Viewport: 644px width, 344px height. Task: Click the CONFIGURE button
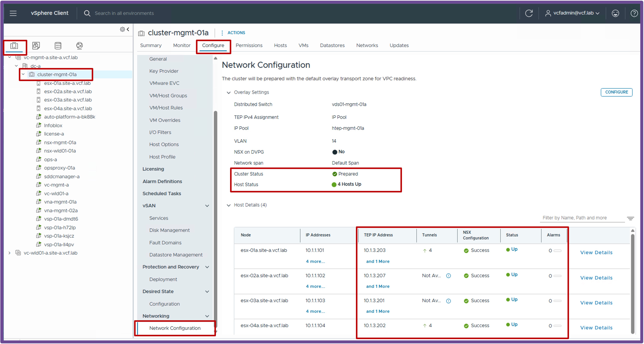coord(616,92)
